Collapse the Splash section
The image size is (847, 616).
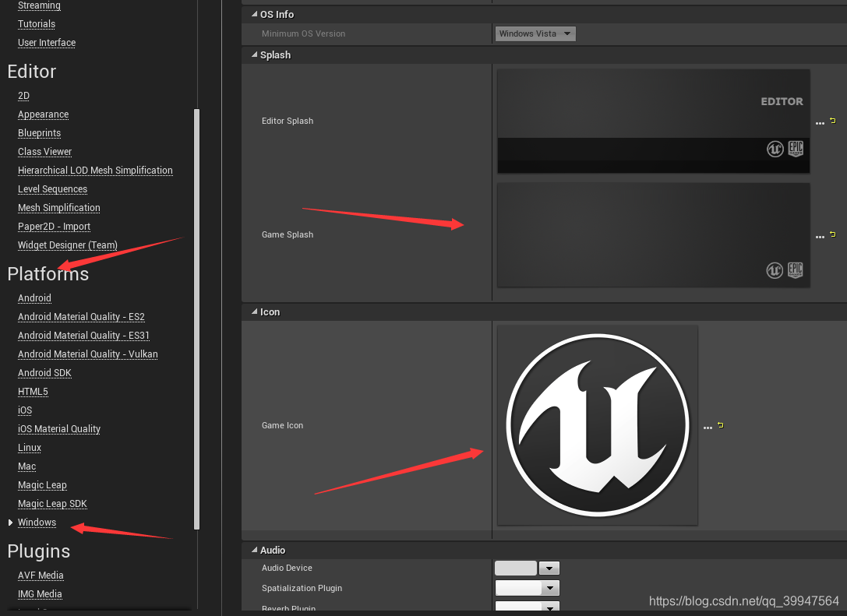coord(255,55)
